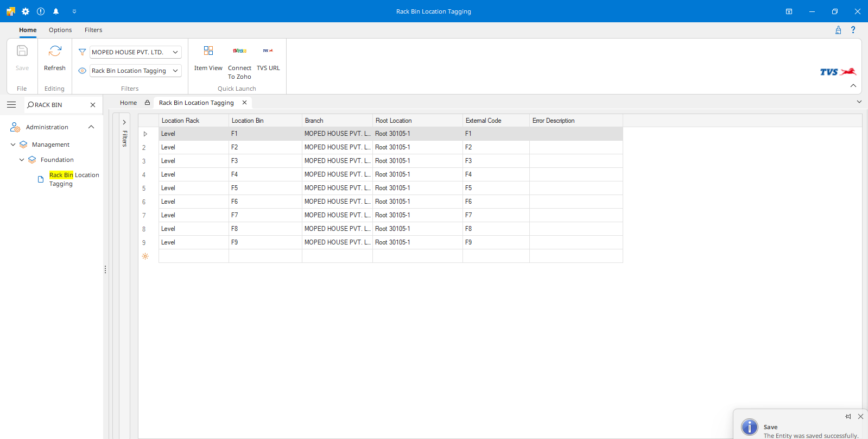
Task: Click the Refresh icon in Editing group
Action: pyautogui.click(x=55, y=52)
